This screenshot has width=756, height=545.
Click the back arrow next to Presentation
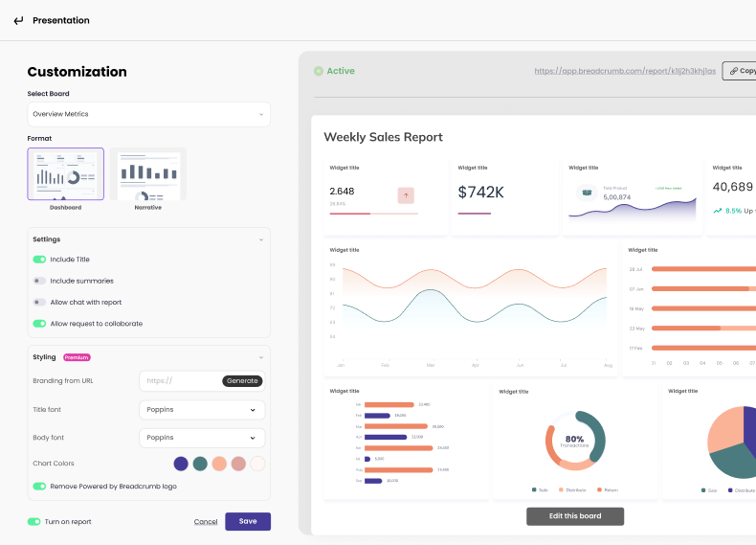pyautogui.click(x=18, y=20)
